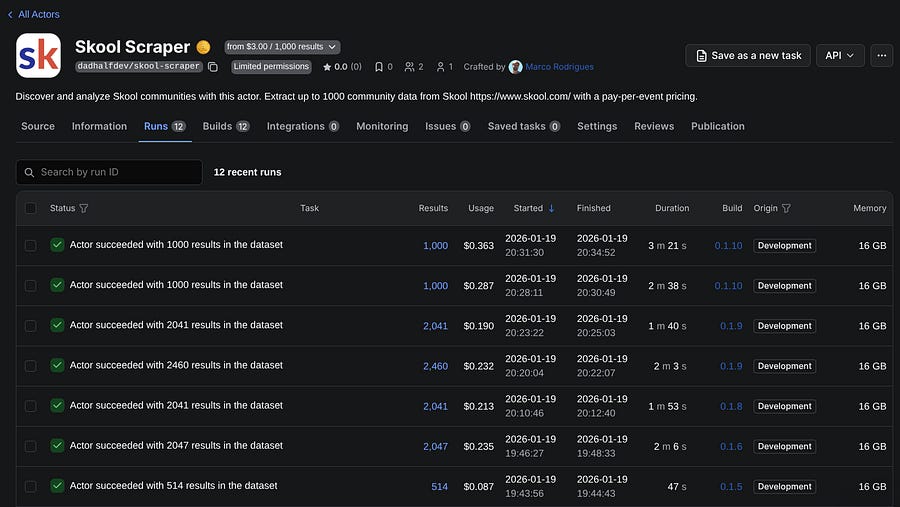
Task: Click the bookmark icon
Action: (379, 67)
